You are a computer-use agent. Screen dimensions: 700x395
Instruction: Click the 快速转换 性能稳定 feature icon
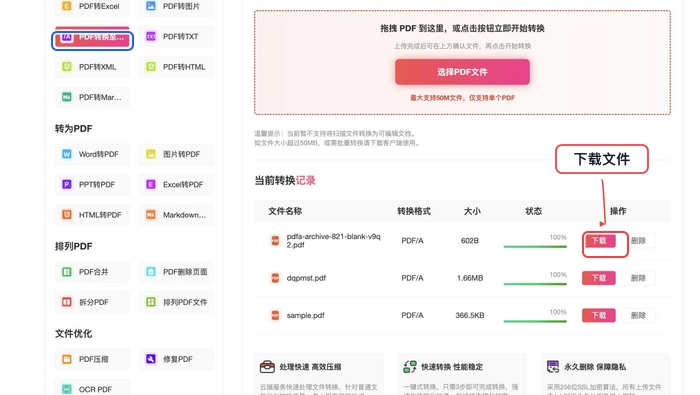tap(410, 367)
